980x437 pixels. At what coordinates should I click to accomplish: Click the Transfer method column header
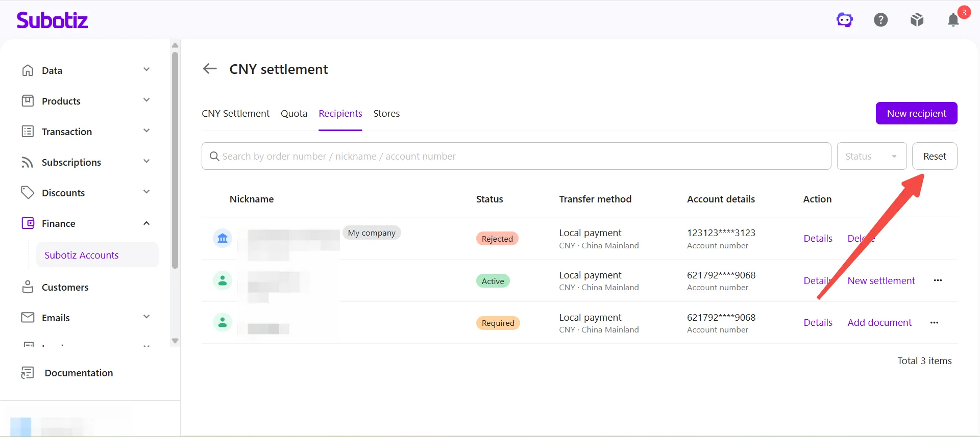[595, 199]
